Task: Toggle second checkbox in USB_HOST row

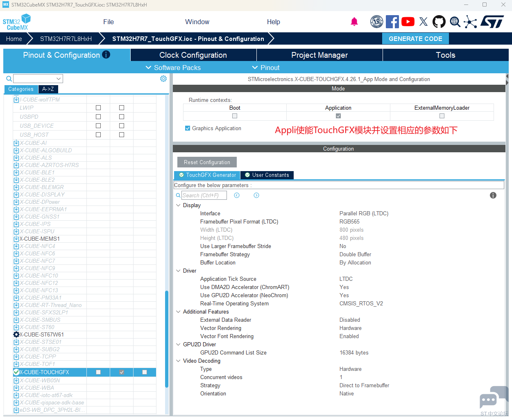Action: click(x=122, y=135)
